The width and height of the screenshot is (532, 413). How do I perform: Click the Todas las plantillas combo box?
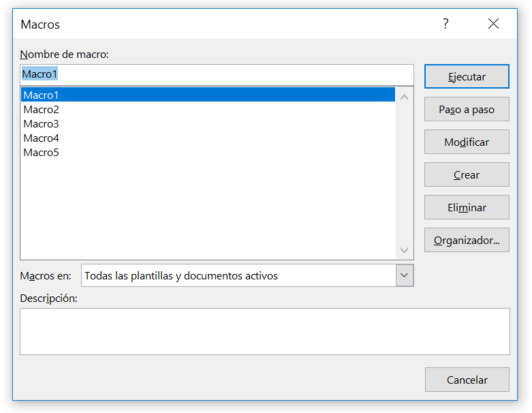coord(247,275)
